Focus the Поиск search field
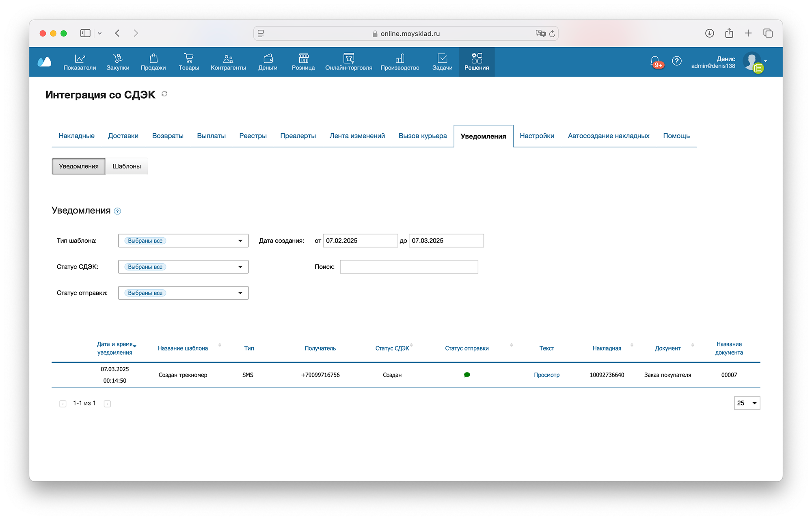 point(409,267)
